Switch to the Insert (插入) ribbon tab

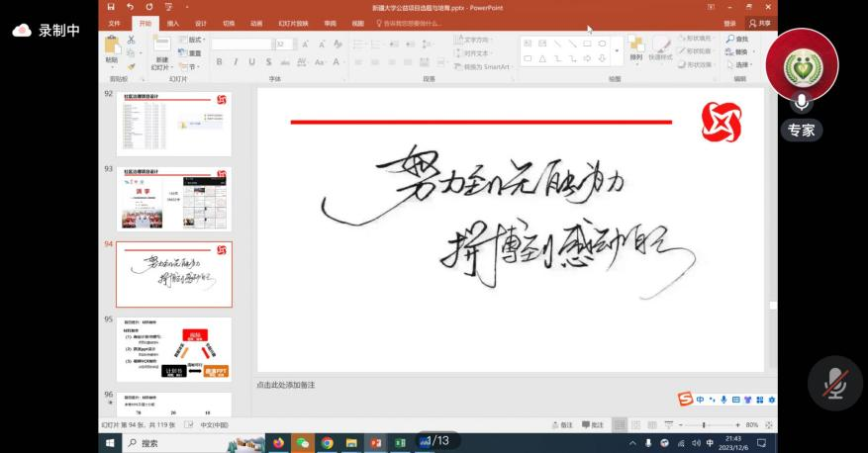click(173, 23)
